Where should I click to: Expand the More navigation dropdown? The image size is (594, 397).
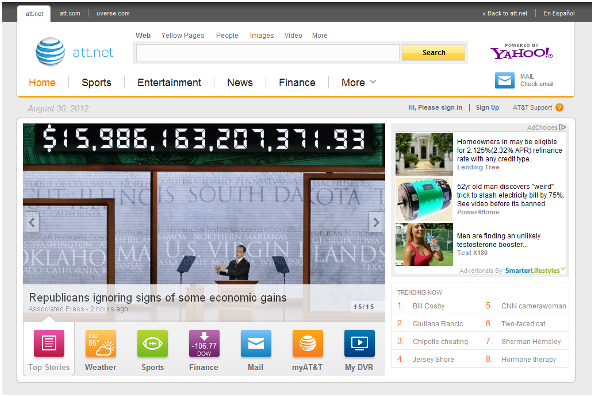(x=358, y=82)
